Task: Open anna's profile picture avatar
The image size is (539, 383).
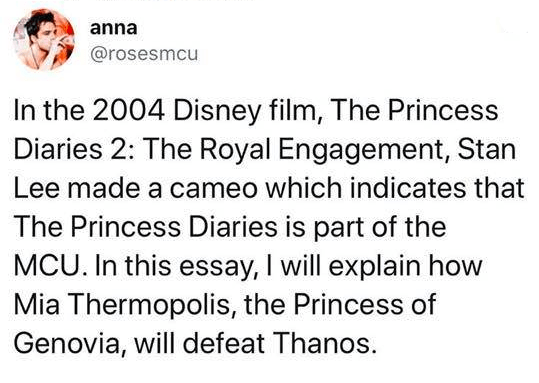Action: click(x=44, y=40)
